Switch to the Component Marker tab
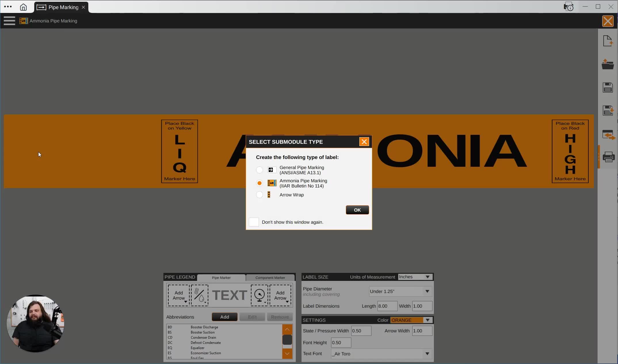The image size is (618, 364). click(x=270, y=277)
